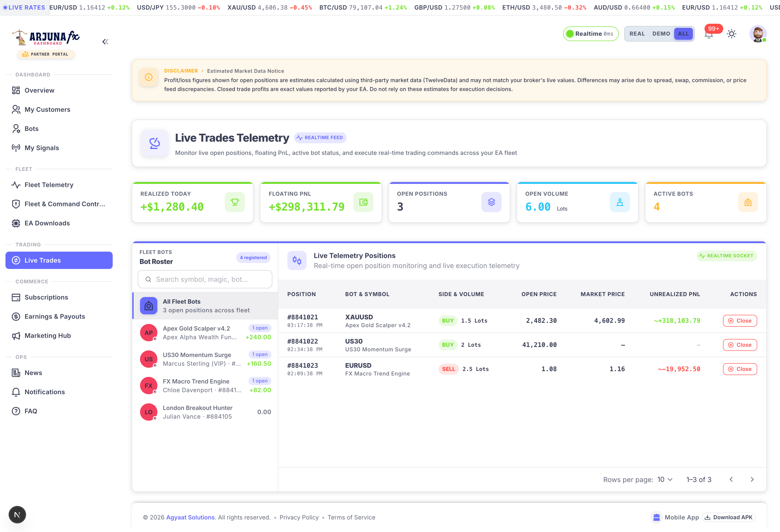Click the Open Positions layers icon
Image resolution: width=780 pixels, height=532 pixels.
tap(491, 202)
